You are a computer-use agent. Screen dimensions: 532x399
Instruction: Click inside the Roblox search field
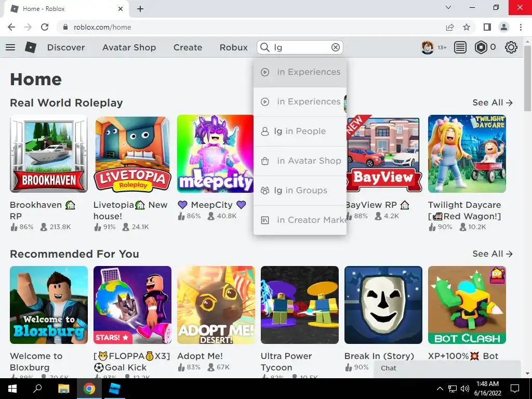(300, 47)
